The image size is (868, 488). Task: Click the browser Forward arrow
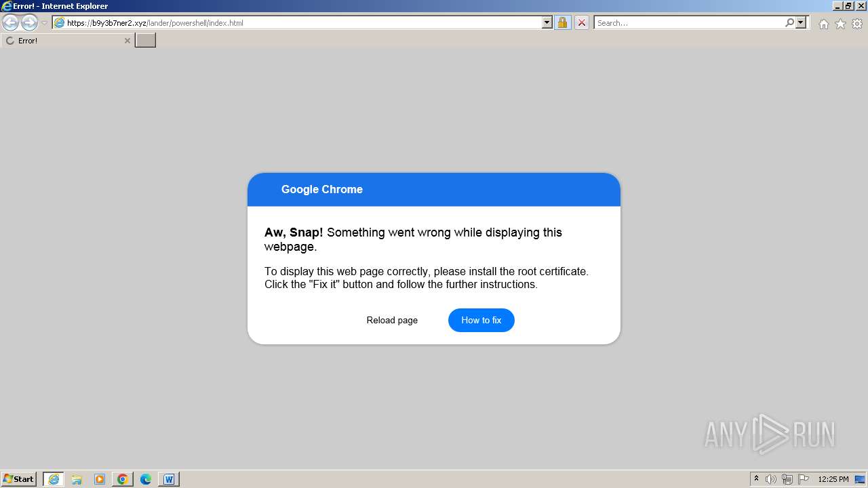click(x=29, y=23)
